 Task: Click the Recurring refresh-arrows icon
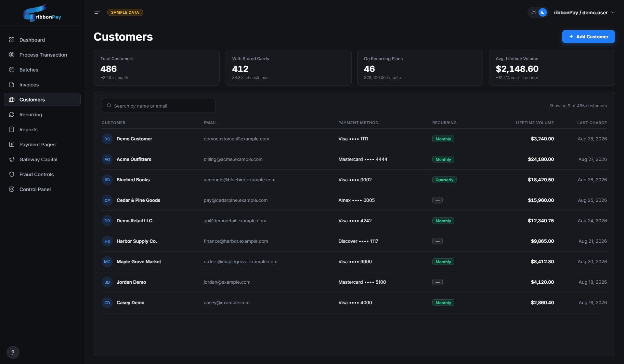[12, 114]
